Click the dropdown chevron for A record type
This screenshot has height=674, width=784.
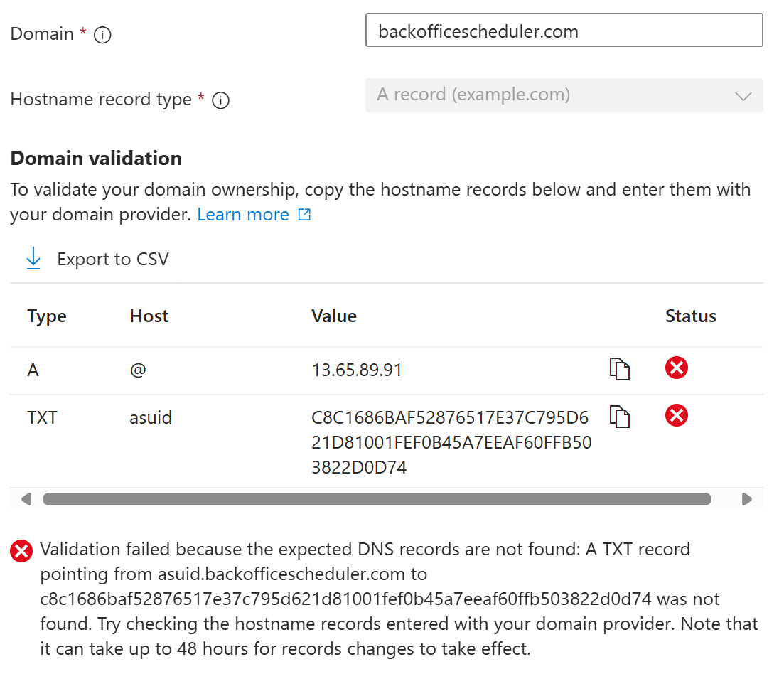(x=743, y=96)
